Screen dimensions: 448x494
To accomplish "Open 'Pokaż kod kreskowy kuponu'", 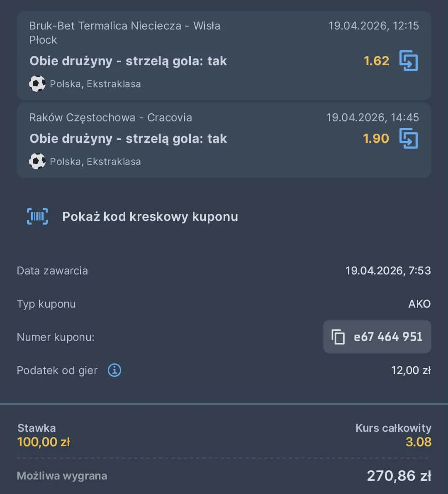I will coord(150,216).
